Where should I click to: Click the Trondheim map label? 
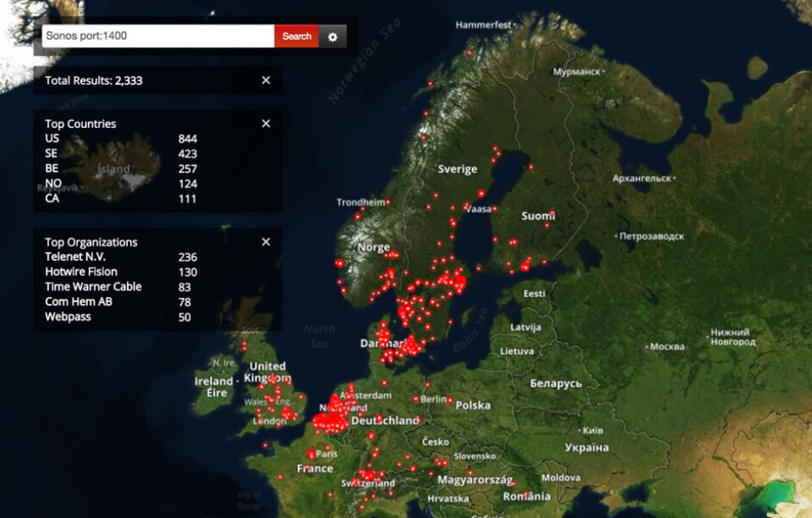click(x=360, y=202)
